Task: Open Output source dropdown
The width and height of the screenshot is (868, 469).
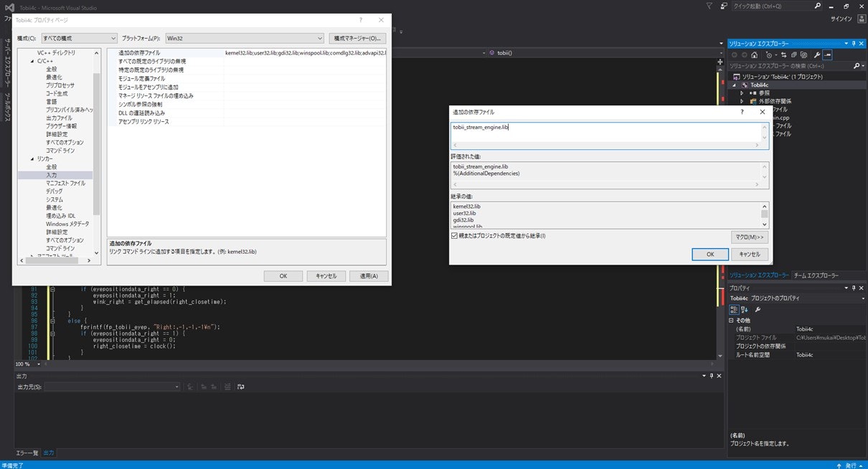Action: [x=112, y=387]
